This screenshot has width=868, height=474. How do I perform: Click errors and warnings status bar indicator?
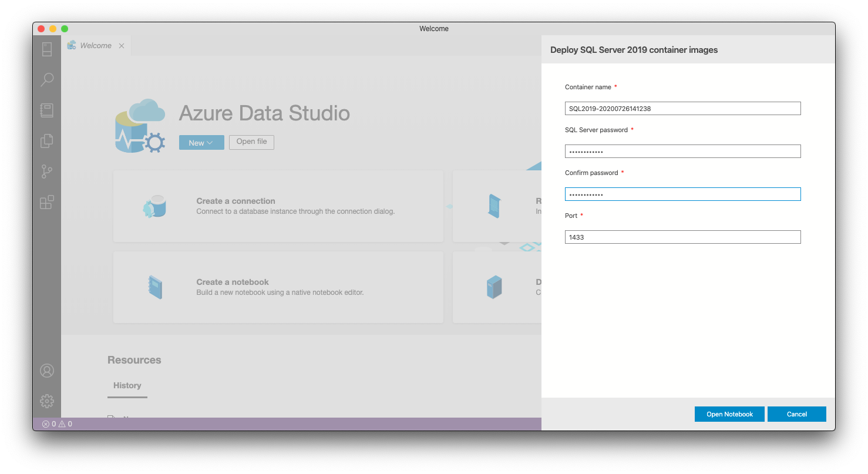tap(57, 423)
